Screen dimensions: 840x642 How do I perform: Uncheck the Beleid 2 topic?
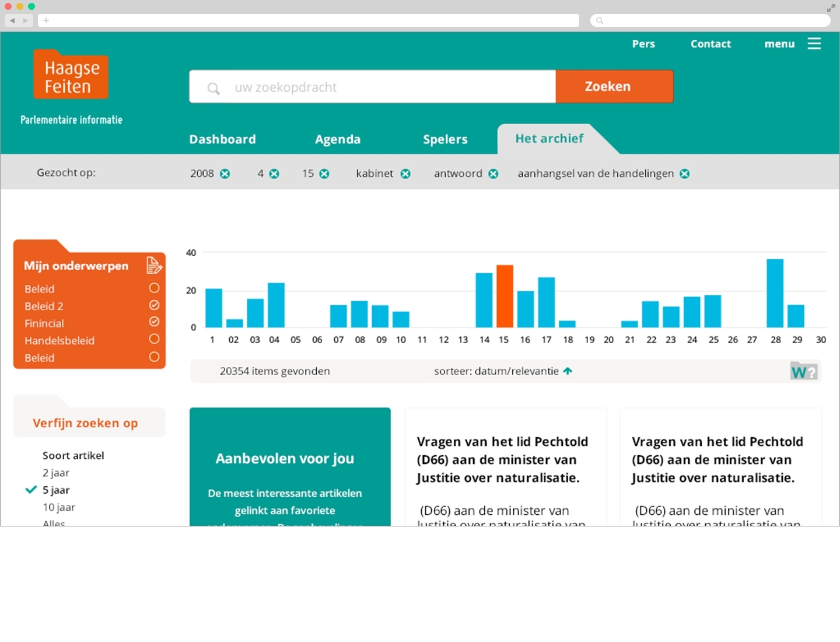[154, 305]
